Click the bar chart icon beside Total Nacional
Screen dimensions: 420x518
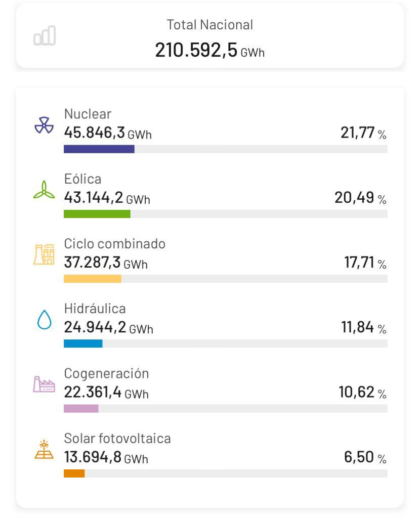click(x=45, y=36)
